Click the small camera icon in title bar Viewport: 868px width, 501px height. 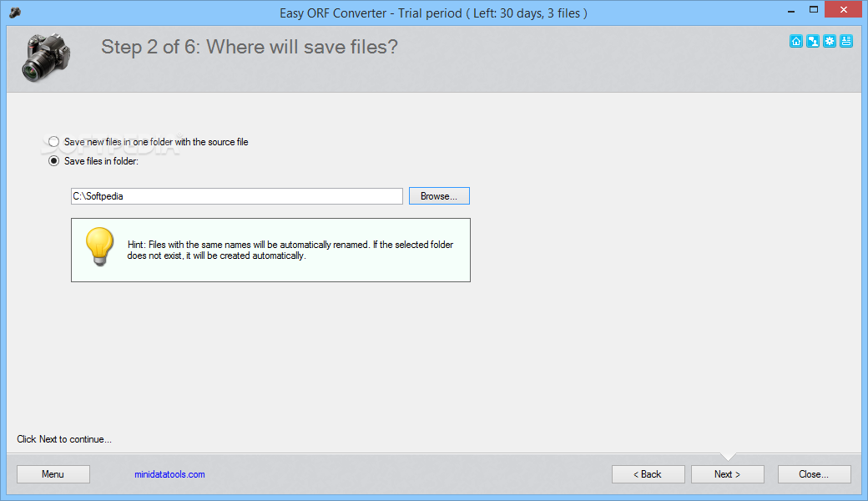14,13
